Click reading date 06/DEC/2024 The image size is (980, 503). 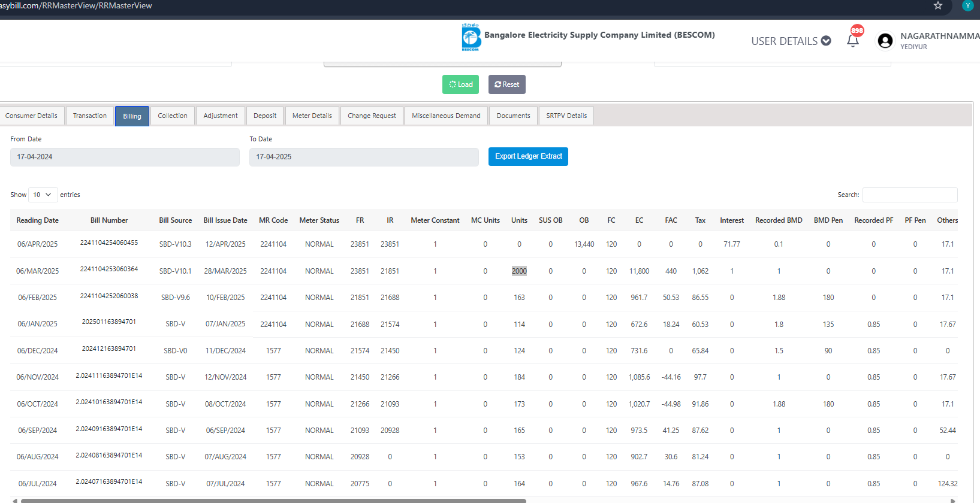(37, 351)
